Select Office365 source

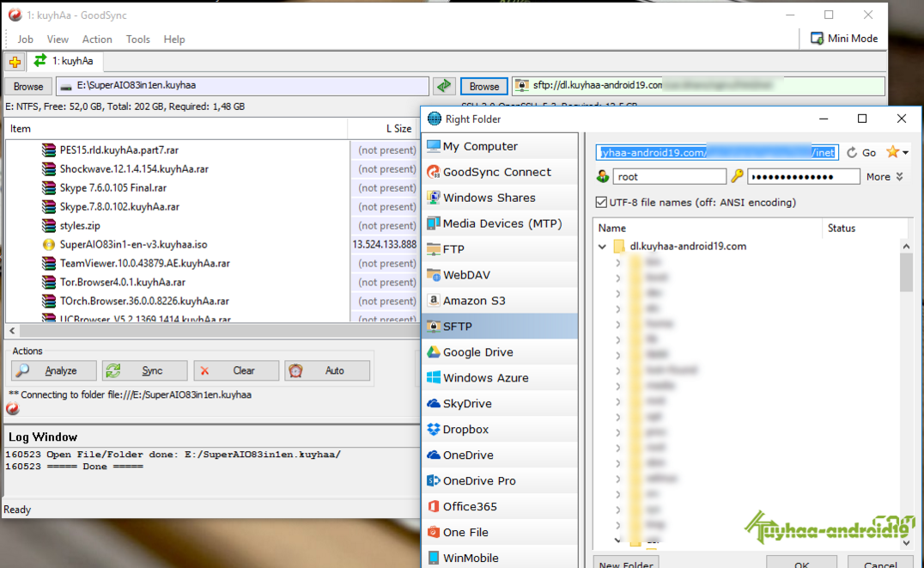point(501,506)
